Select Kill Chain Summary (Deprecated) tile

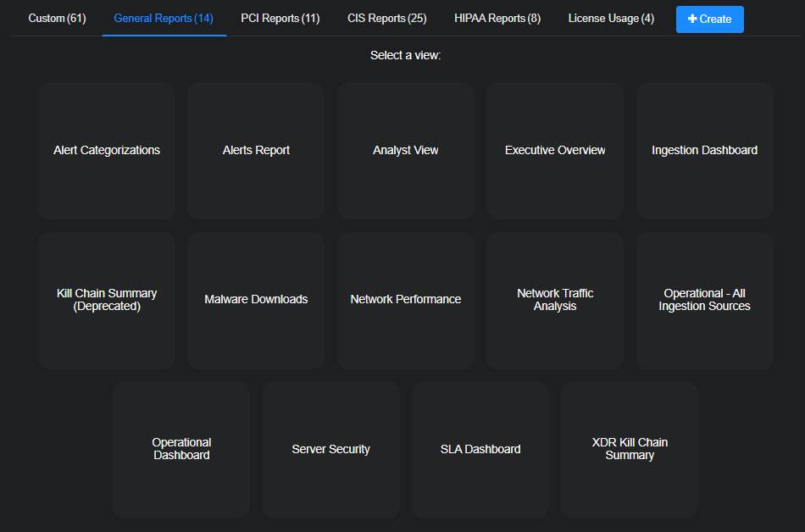click(107, 300)
